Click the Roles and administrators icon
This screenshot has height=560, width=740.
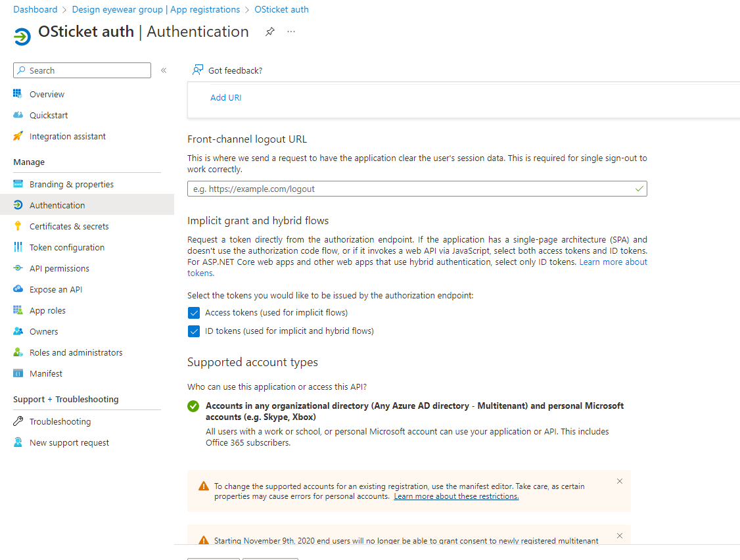pyautogui.click(x=18, y=352)
